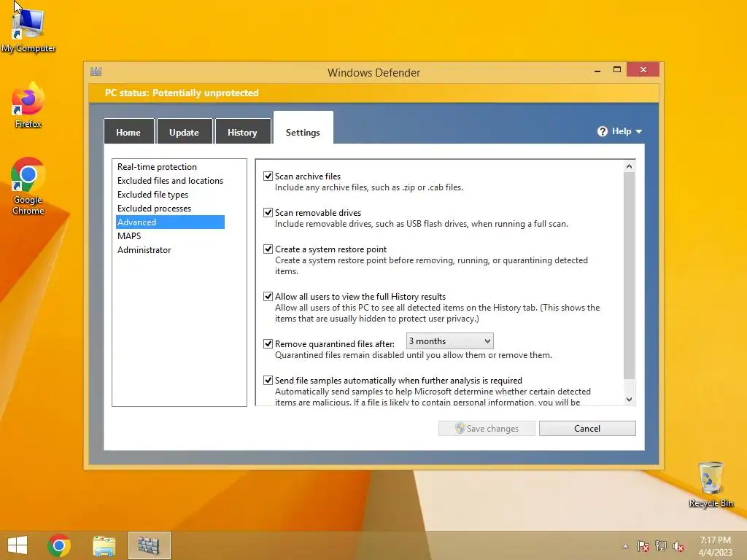Toggle Scan archive files checkbox
The image size is (747, 560).
268,176
